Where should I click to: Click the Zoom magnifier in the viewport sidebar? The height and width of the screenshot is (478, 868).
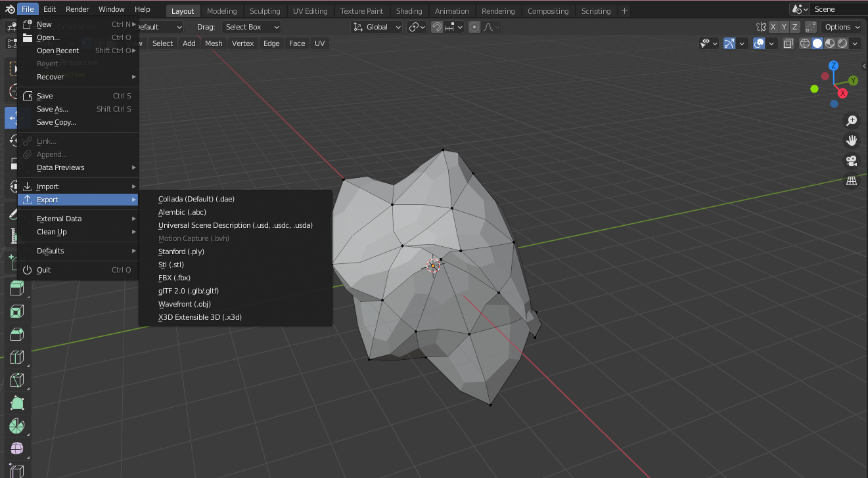click(852, 121)
